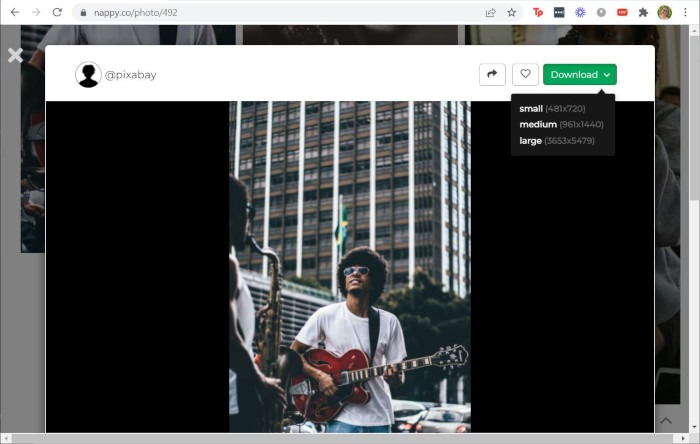The width and height of the screenshot is (700, 444).
Task: Like the photo with heart button
Action: (x=525, y=74)
